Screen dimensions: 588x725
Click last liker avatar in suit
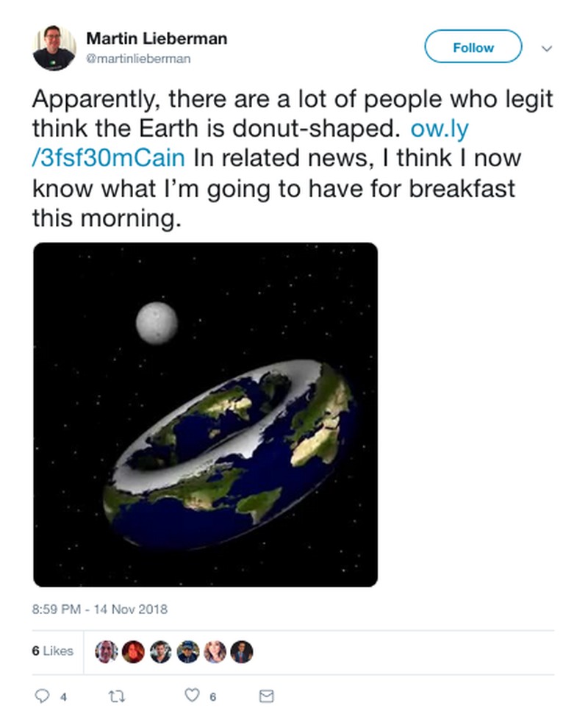[x=242, y=651]
